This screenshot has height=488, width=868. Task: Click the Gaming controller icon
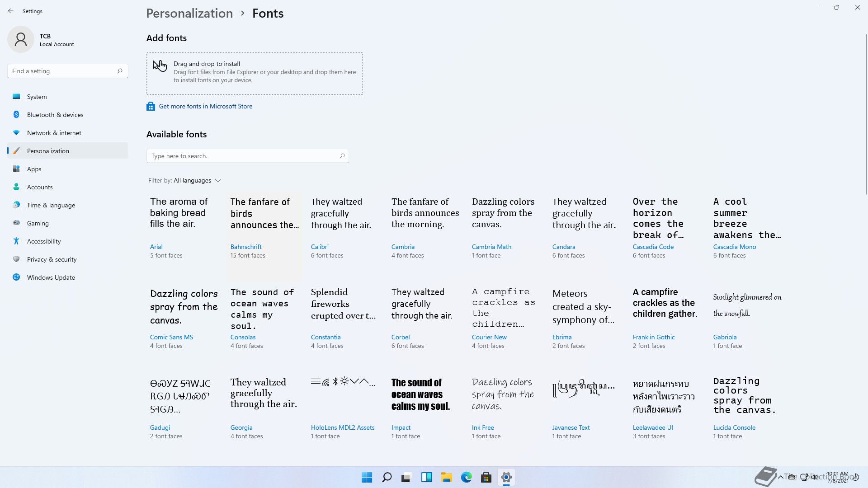(x=16, y=223)
